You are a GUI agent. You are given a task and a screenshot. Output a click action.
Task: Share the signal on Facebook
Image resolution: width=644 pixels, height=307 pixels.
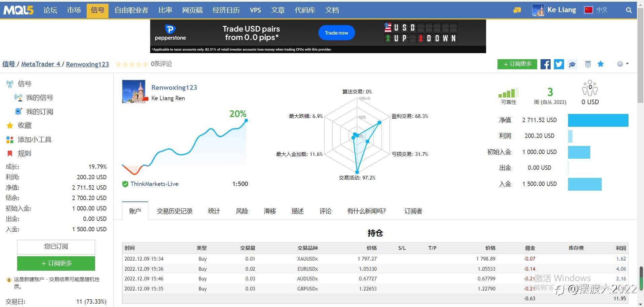click(546, 64)
